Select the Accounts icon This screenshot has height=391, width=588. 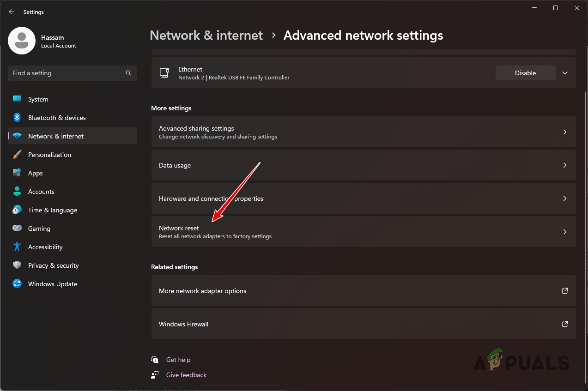[x=17, y=191]
